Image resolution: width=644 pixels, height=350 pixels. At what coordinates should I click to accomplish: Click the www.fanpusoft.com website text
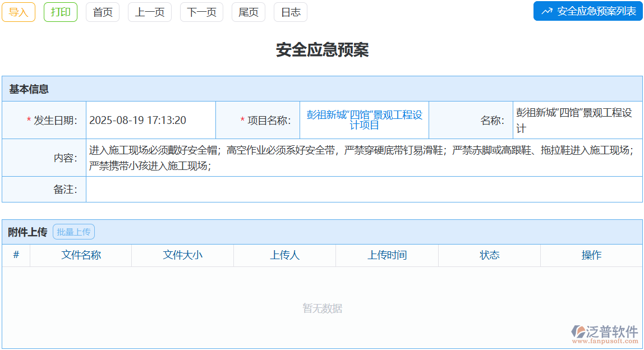click(x=605, y=340)
